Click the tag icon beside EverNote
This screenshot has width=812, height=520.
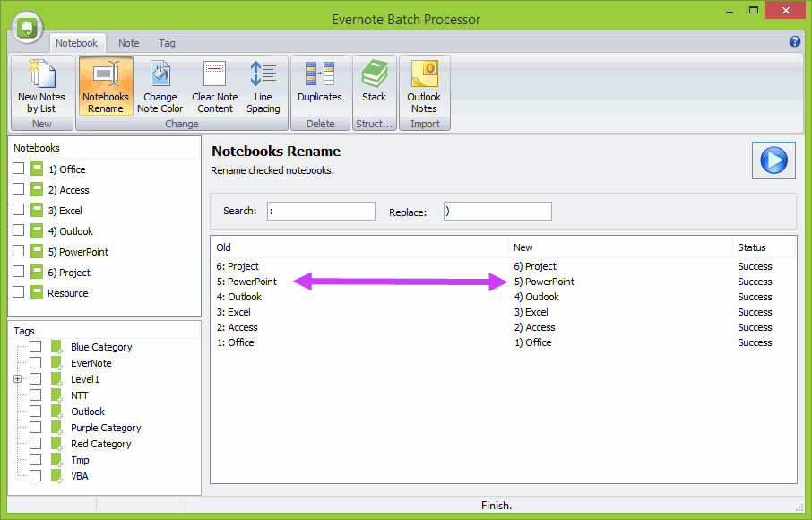56,363
